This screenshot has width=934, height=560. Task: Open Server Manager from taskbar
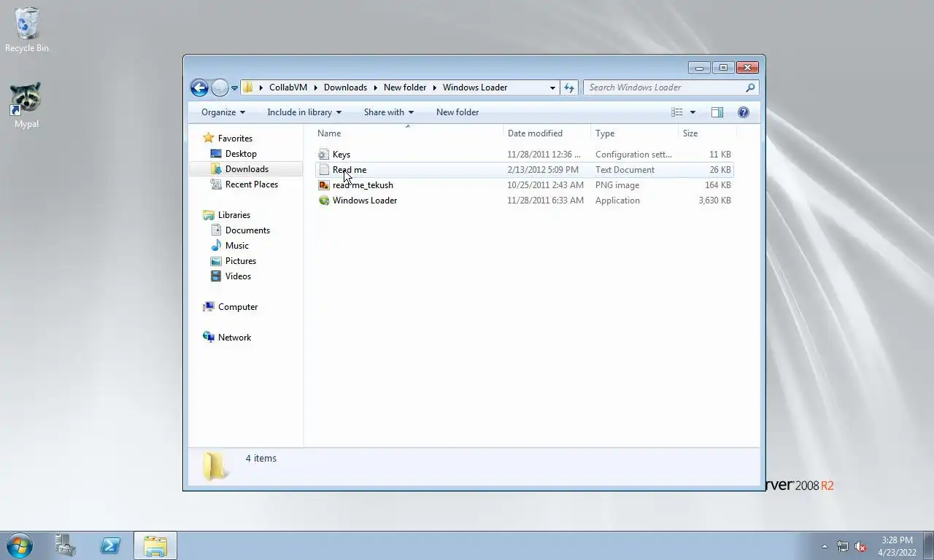pos(66,545)
